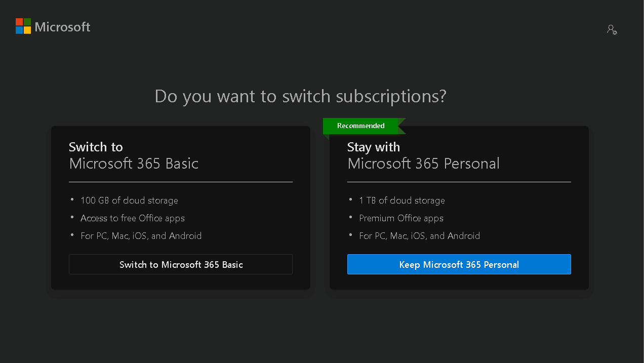Click the 'Microsoft 365 Personal' card heading

[x=424, y=164]
